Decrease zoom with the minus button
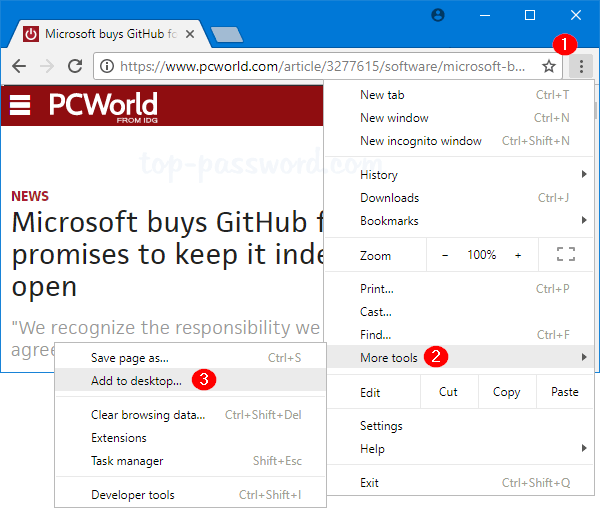600x508 pixels. 445,255
